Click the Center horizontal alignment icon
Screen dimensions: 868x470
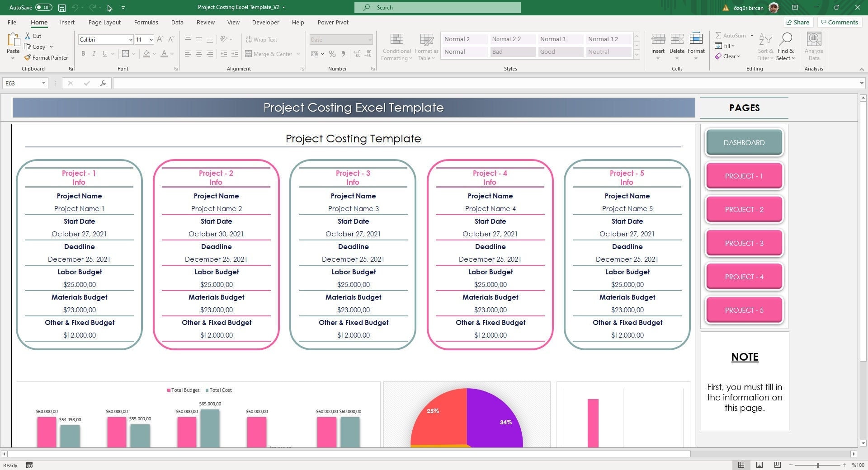(199, 54)
